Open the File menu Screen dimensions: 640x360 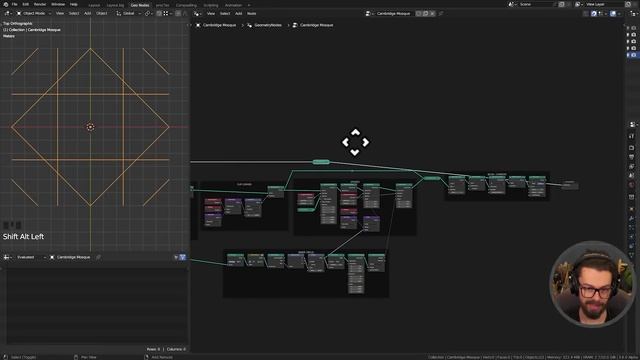click(14, 4)
